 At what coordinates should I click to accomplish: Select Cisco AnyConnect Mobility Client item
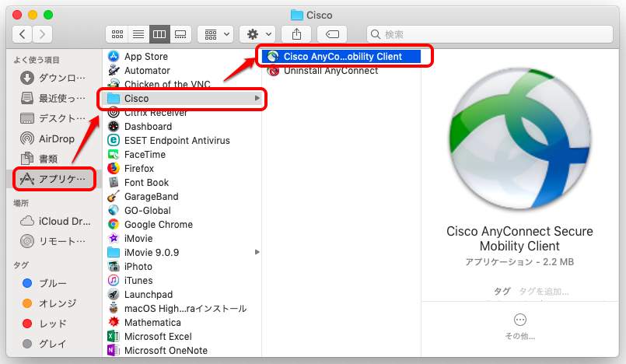click(x=341, y=56)
